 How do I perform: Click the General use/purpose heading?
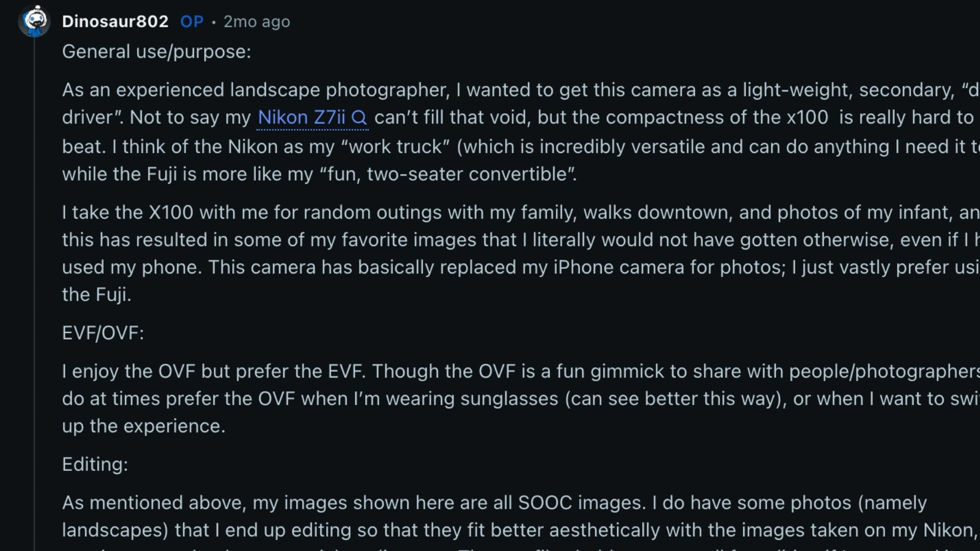[156, 51]
